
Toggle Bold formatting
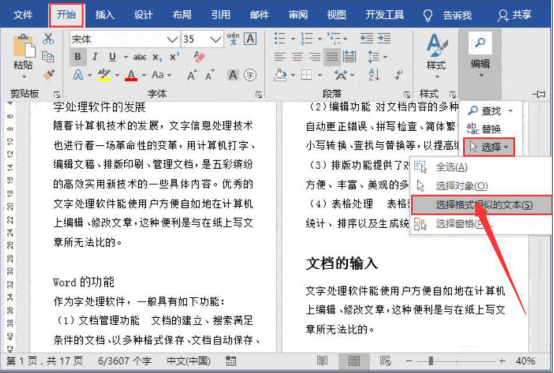point(78,57)
